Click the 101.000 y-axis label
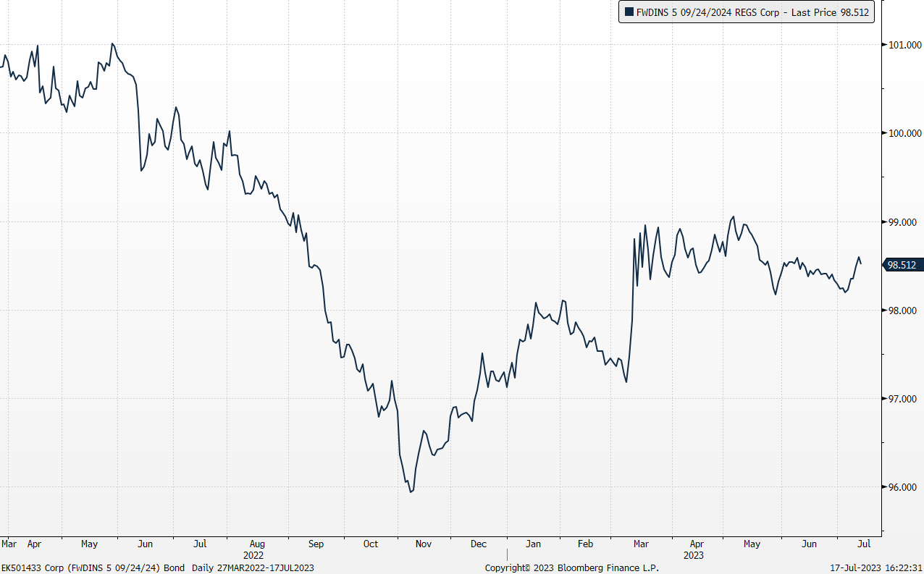This screenshot has width=924, height=574. [904, 45]
